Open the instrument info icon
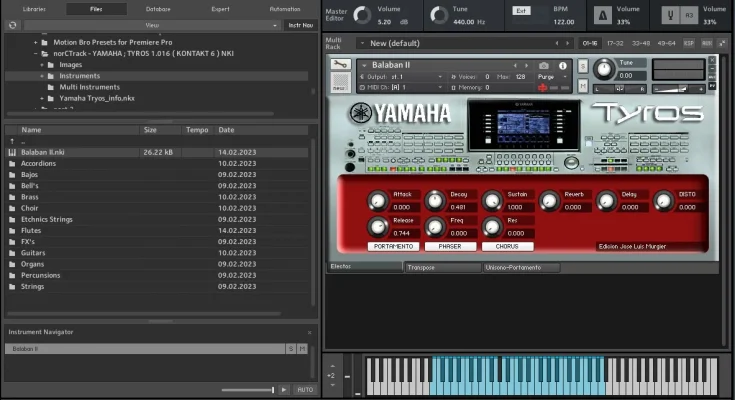 click(x=562, y=65)
